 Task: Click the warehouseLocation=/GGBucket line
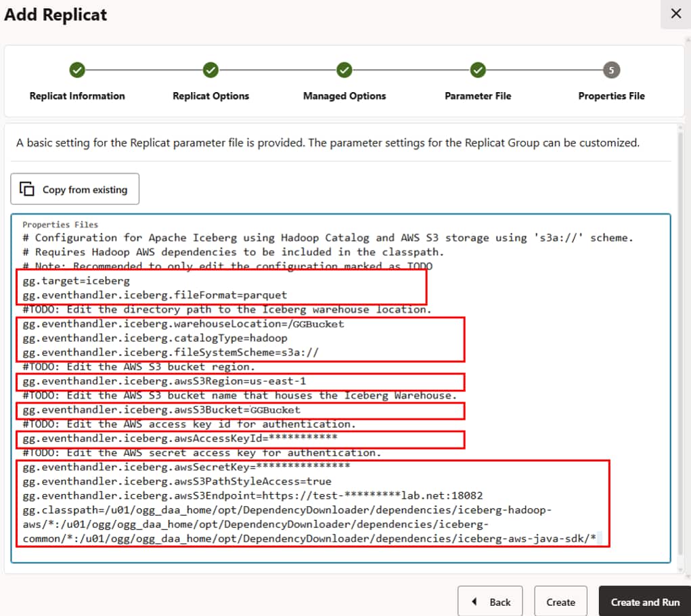coord(183,324)
